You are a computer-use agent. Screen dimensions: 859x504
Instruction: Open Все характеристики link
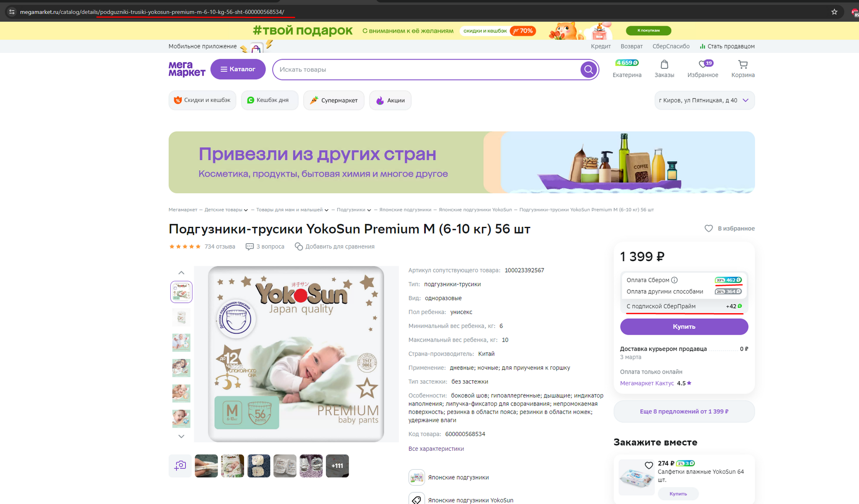[x=436, y=449]
